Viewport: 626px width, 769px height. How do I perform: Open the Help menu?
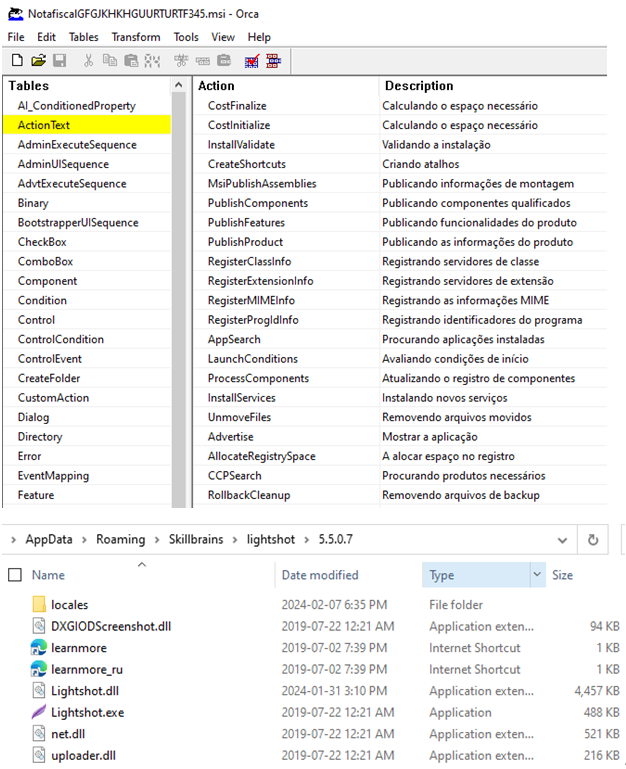click(x=259, y=37)
